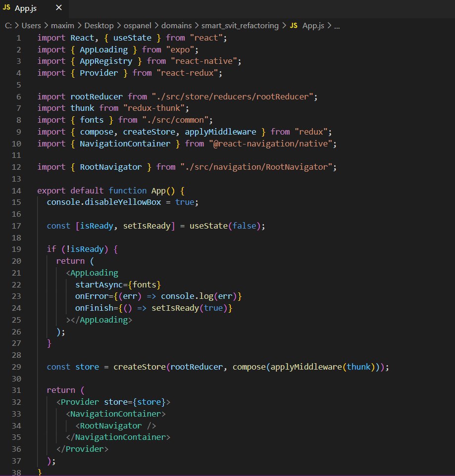Viewport: 455px width, 476px height.
Task: Click the 'redux-thunk' string on line 7
Action: [x=154, y=108]
